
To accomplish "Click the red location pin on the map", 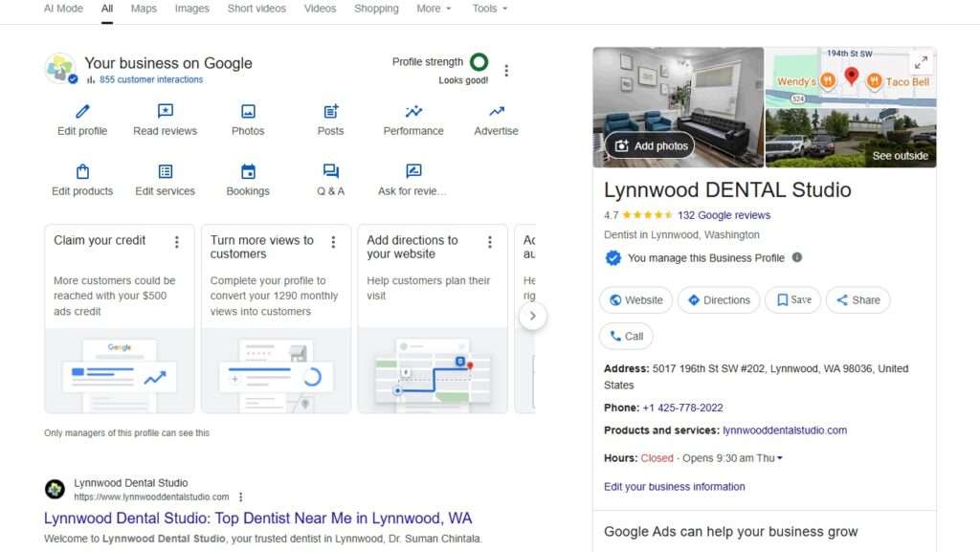I will pos(851,77).
